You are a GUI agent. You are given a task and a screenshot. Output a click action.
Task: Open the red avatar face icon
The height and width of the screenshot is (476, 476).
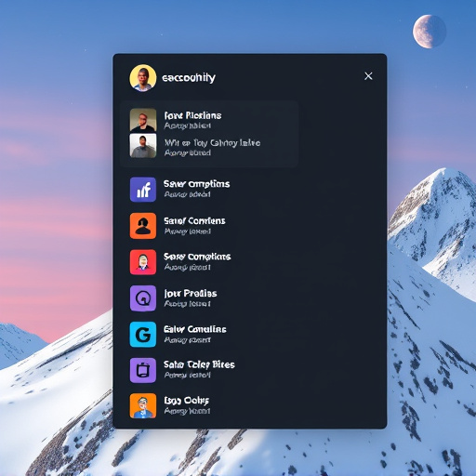tap(143, 262)
